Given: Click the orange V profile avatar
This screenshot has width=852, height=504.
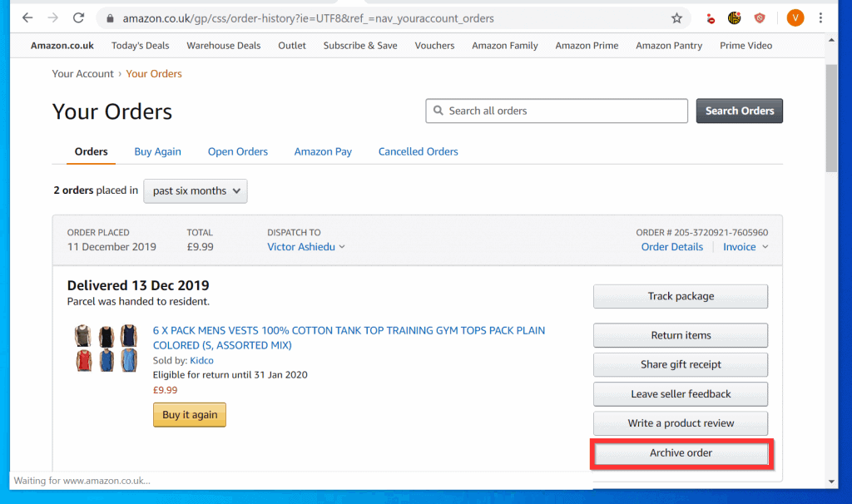Looking at the screenshot, I should [x=795, y=17].
